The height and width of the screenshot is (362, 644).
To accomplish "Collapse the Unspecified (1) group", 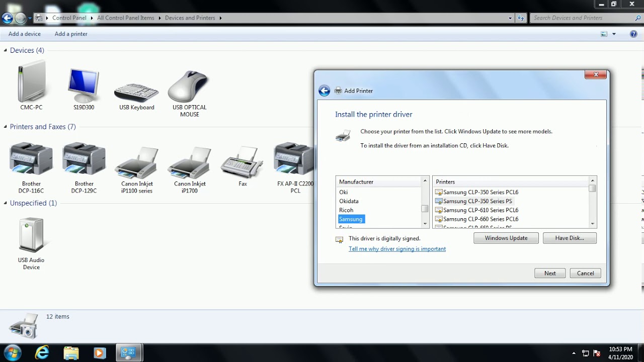I will click(6, 203).
